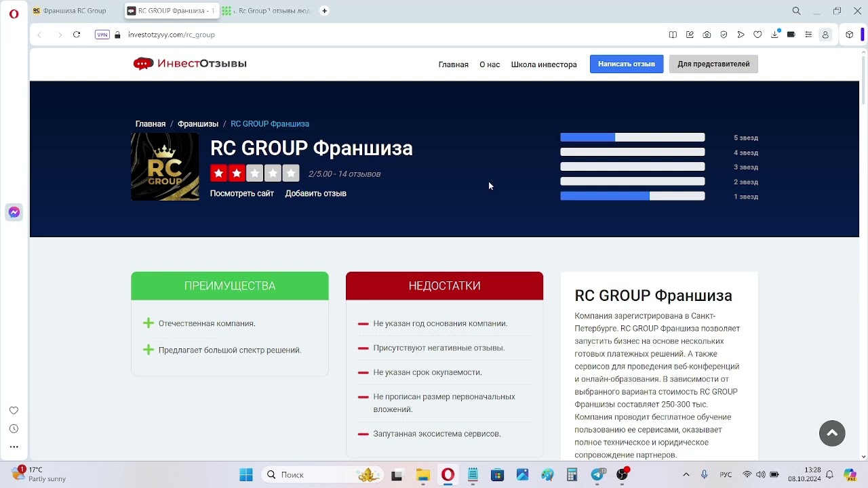Image resolution: width=868 pixels, height=488 pixels.
Task: Click the fifth rating star
Action: [291, 174]
